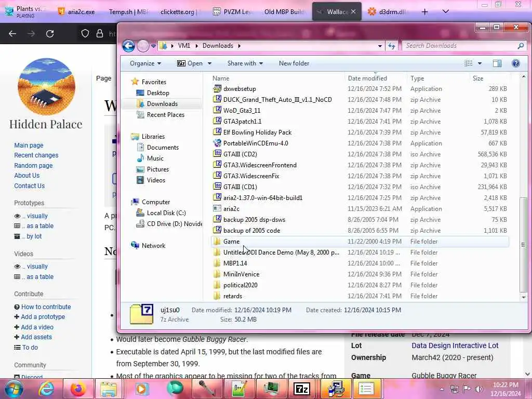Open the recent locations dropdown arrow
The height and width of the screenshot is (399, 532).
tap(153, 46)
